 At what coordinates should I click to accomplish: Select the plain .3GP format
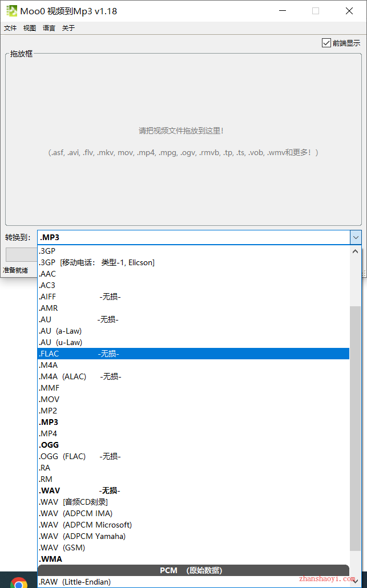193,251
